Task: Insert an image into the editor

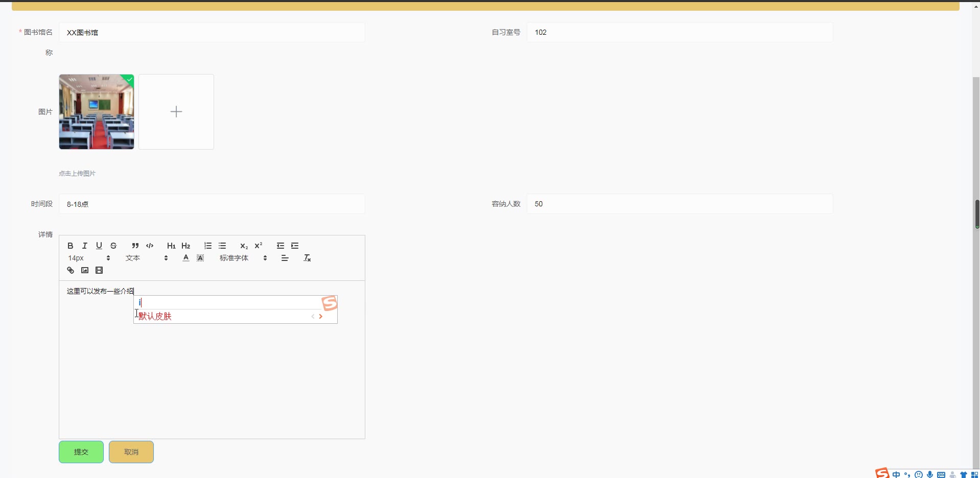Action: (x=85, y=270)
